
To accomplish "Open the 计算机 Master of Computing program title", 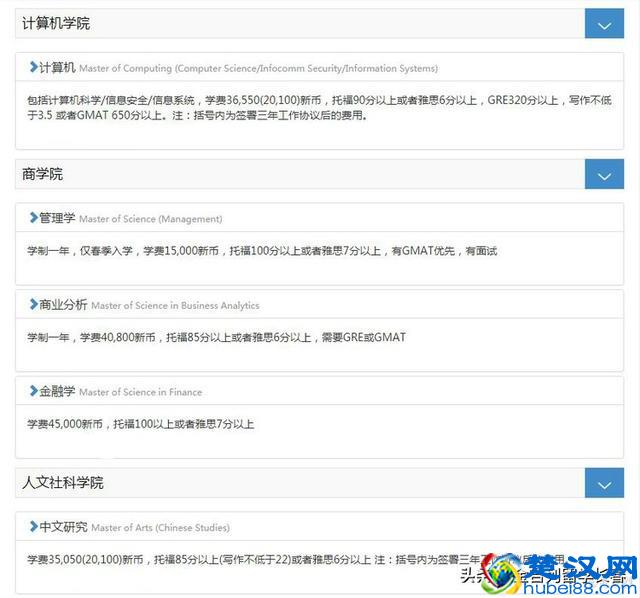I will (x=238, y=67).
